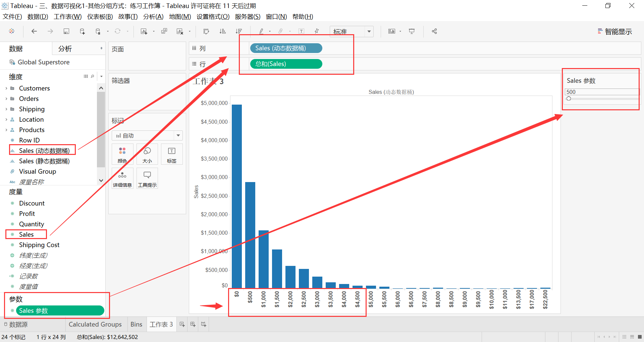Click the Sales (动态数据桶) pill on Columns
The width and height of the screenshot is (644, 342).
[x=286, y=48]
